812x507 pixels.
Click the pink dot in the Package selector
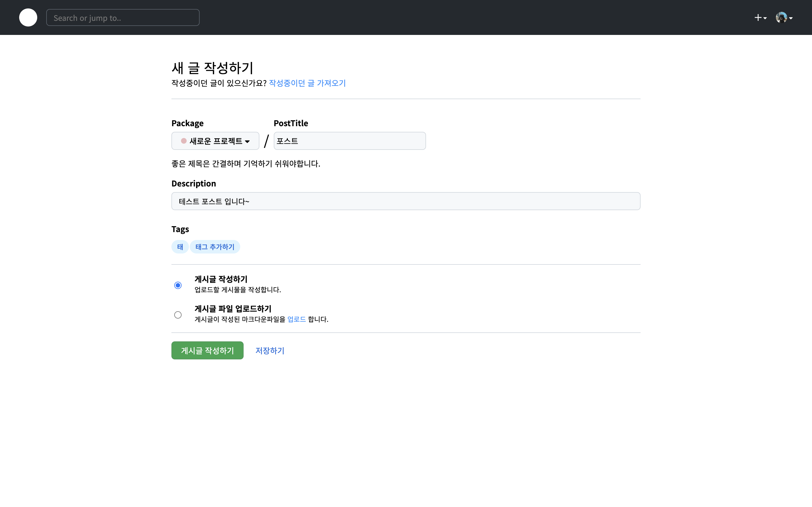tap(184, 141)
